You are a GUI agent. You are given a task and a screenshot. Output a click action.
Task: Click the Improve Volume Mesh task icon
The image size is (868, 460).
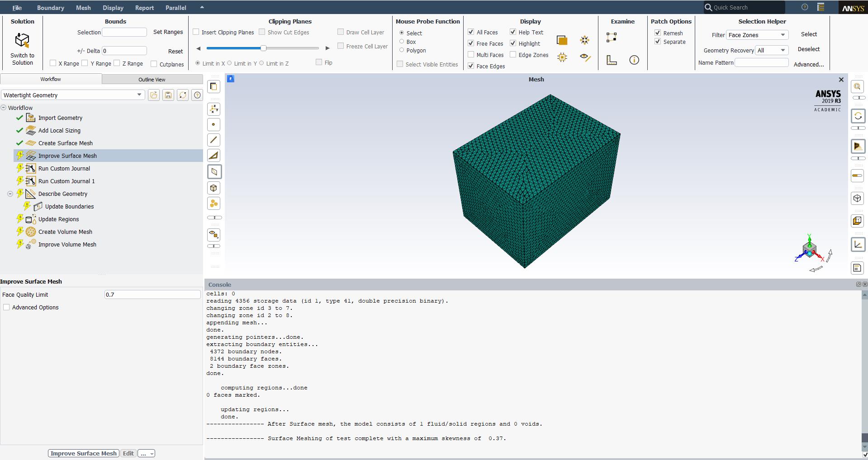(31, 244)
